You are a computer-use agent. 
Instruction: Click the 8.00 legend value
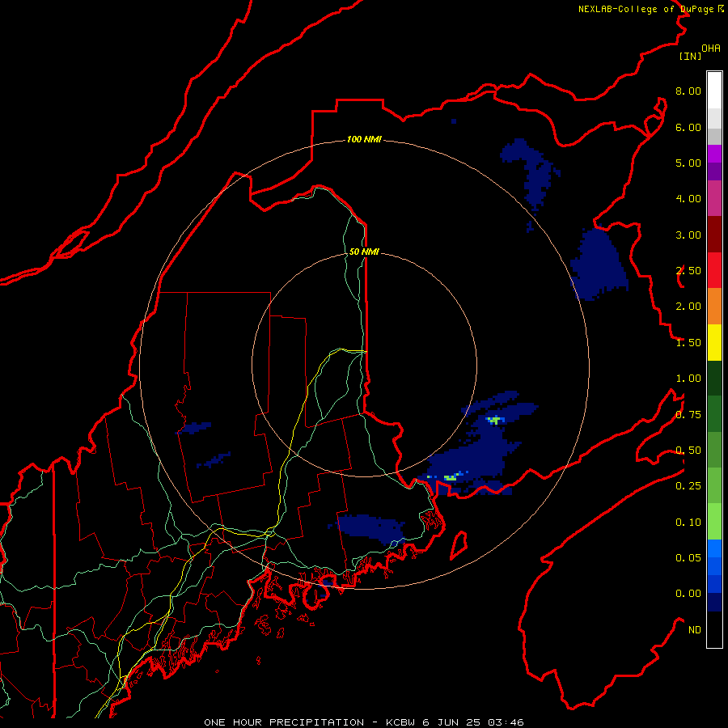pos(688,91)
